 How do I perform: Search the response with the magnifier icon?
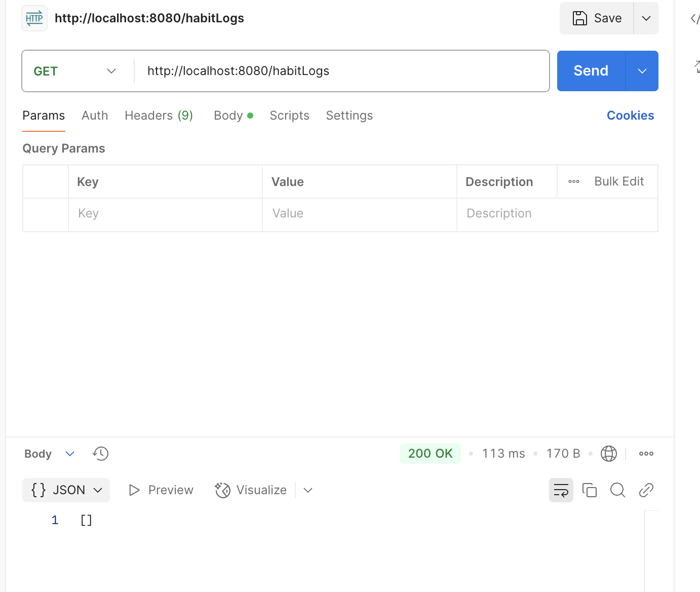[618, 490]
